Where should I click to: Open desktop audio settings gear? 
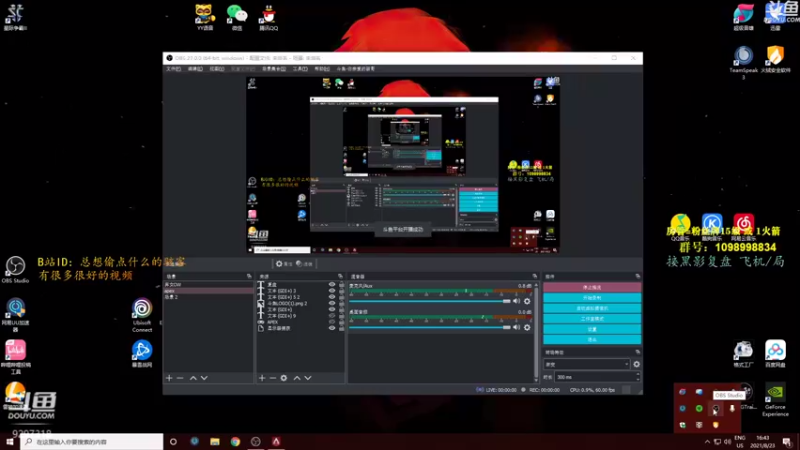click(527, 327)
